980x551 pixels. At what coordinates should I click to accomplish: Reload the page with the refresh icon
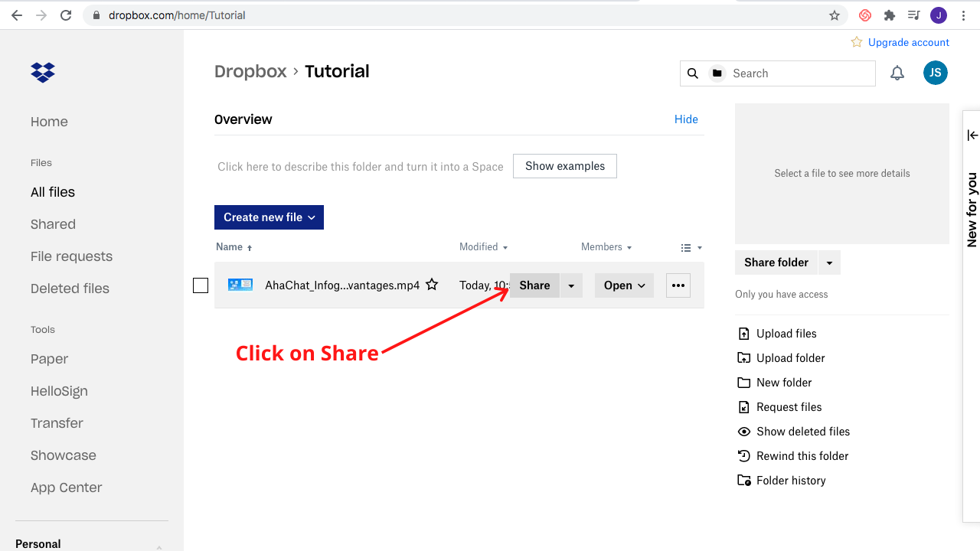coord(66,15)
